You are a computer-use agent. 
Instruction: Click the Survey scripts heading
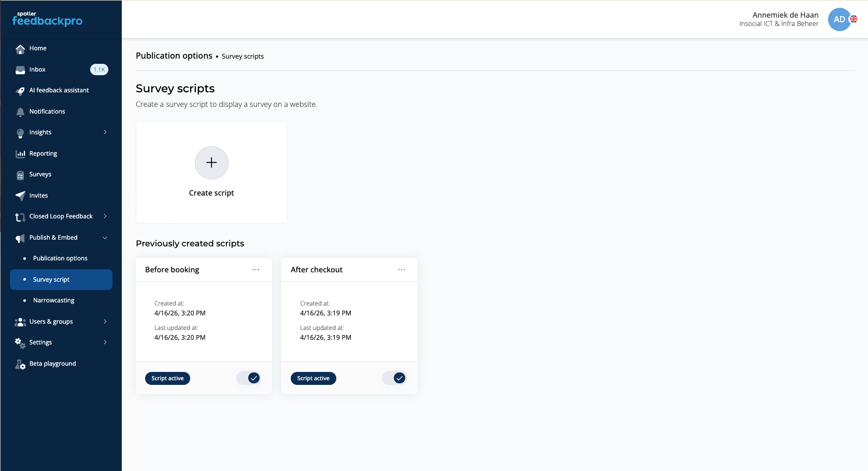pos(175,88)
